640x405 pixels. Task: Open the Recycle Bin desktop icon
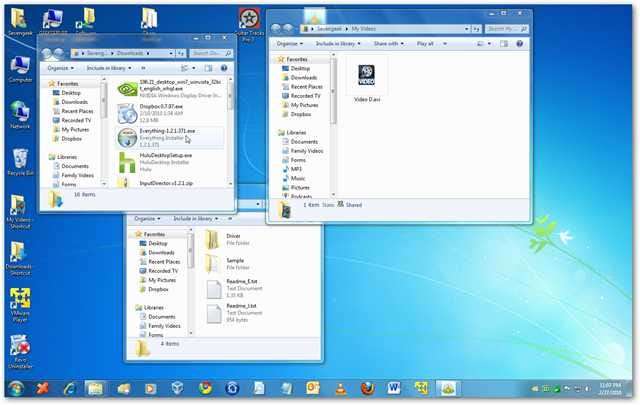click(20, 162)
